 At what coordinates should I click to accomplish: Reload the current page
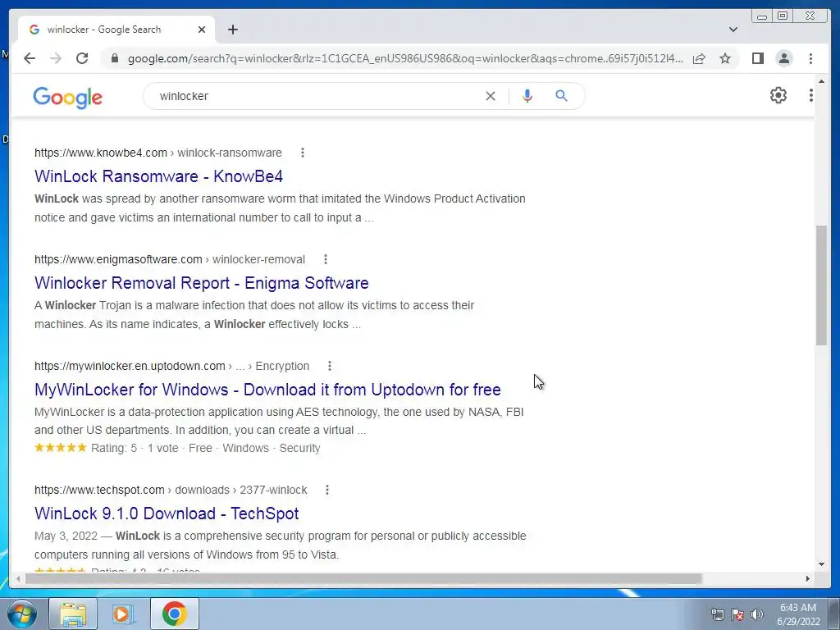82,58
